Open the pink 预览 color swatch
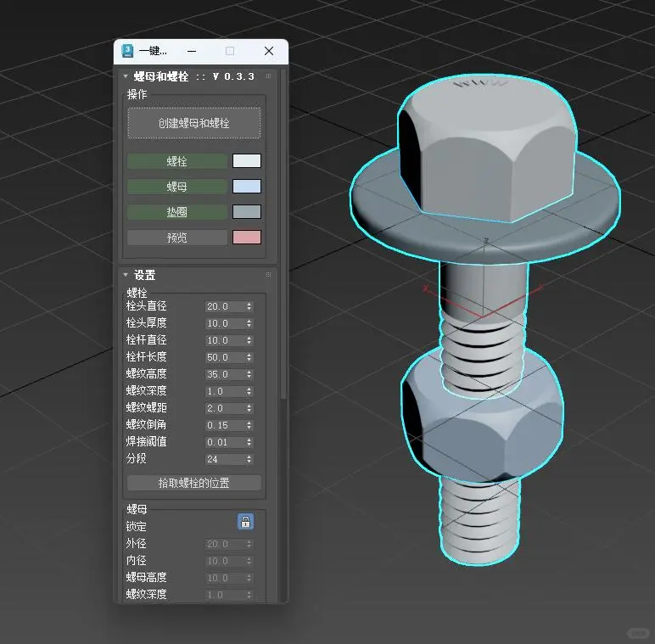 click(x=247, y=238)
